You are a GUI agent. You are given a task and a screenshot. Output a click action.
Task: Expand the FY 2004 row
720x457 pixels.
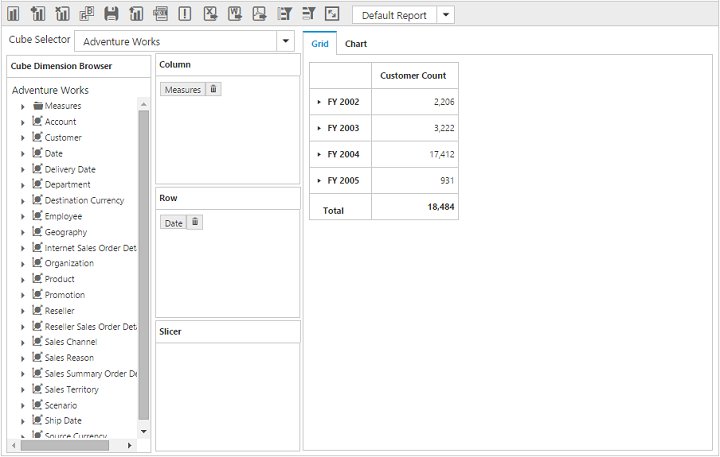319,154
